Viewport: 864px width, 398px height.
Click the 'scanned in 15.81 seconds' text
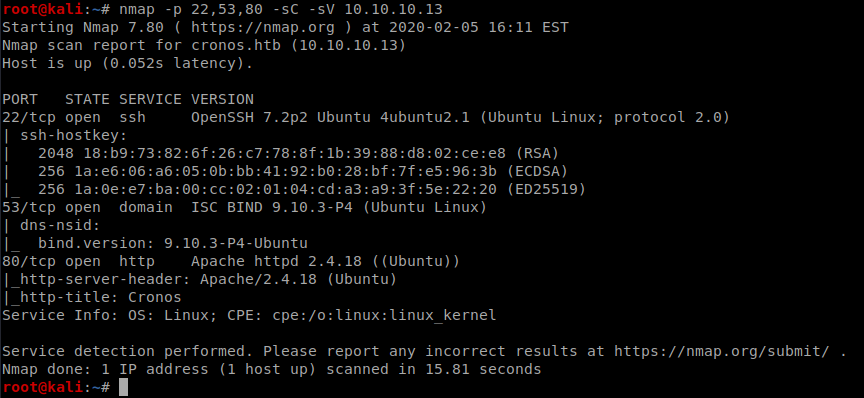[x=434, y=369]
